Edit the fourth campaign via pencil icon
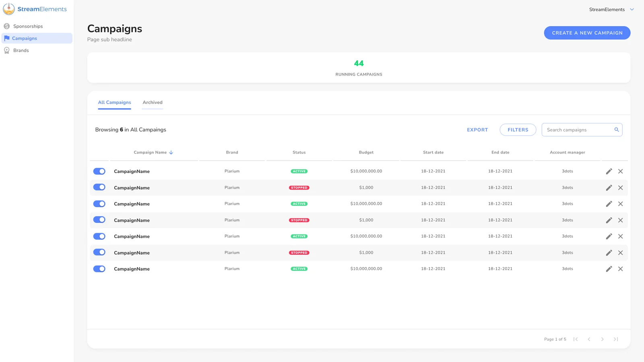This screenshot has width=644, height=362. click(609, 220)
